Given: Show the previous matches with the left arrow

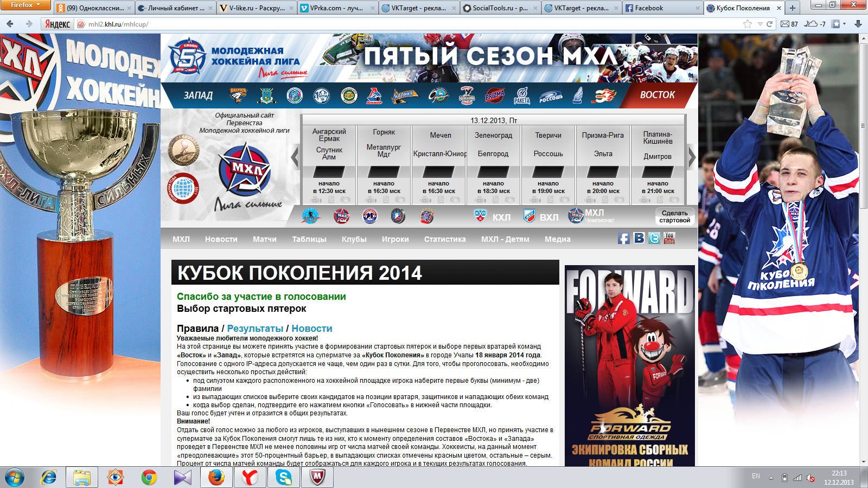Looking at the screenshot, I should point(295,157).
